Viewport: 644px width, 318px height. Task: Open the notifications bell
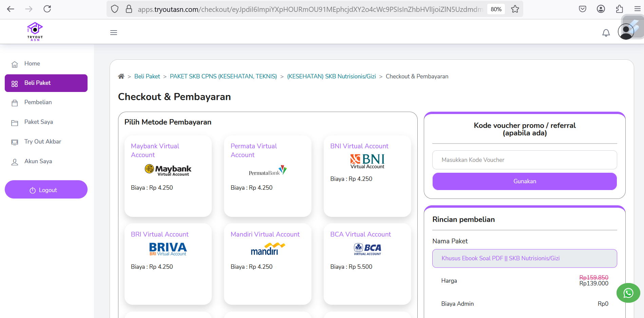point(606,33)
